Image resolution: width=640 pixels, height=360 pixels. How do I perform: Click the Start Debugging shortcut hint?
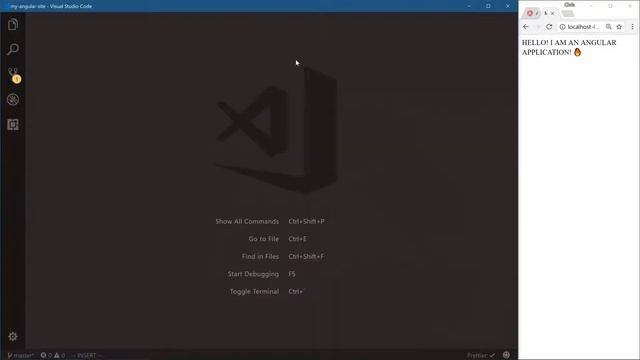(261, 274)
